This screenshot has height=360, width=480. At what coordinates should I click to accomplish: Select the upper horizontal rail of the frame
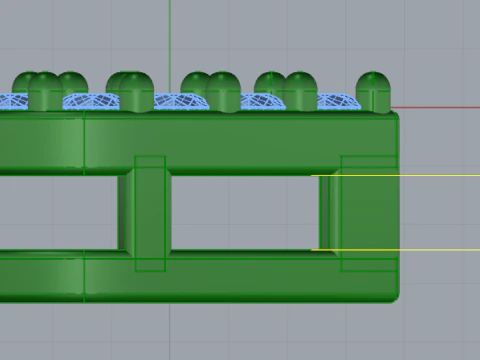click(x=199, y=143)
